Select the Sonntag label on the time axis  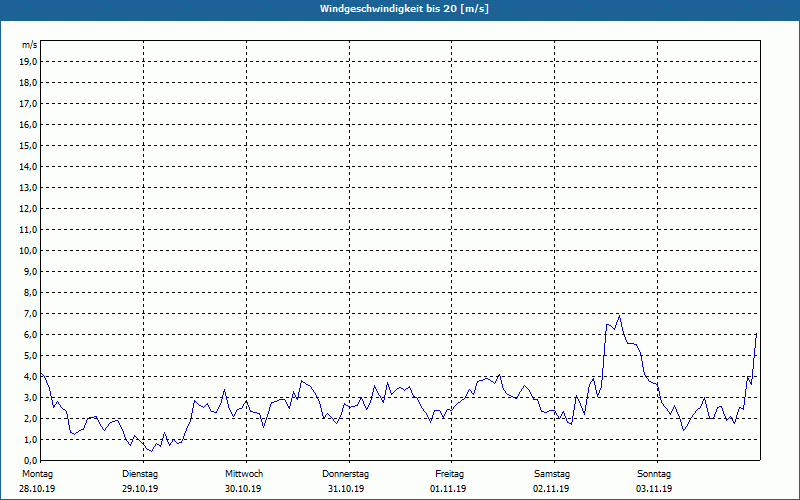pos(654,473)
